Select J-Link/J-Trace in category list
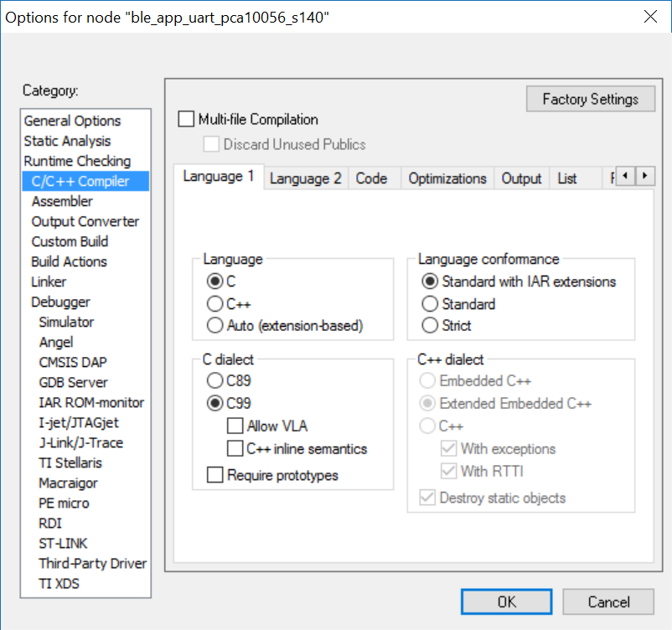The width and height of the screenshot is (672, 630). pyautogui.click(x=85, y=443)
